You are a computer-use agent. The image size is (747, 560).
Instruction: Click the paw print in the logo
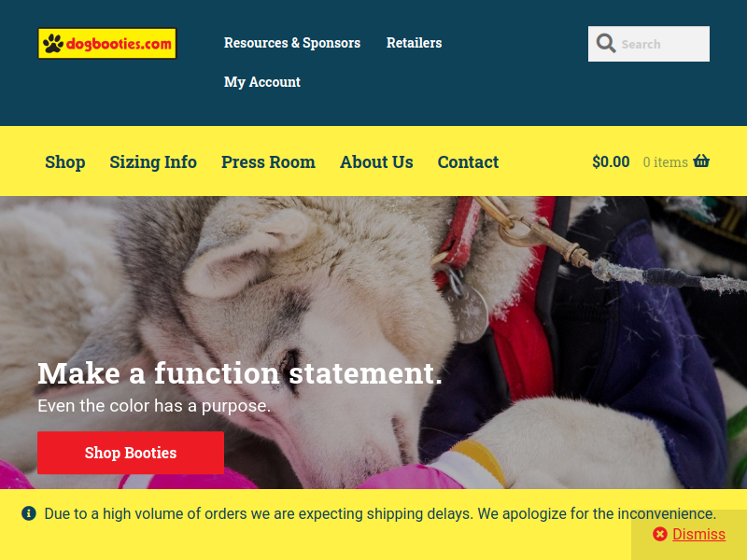pyautogui.click(x=53, y=43)
